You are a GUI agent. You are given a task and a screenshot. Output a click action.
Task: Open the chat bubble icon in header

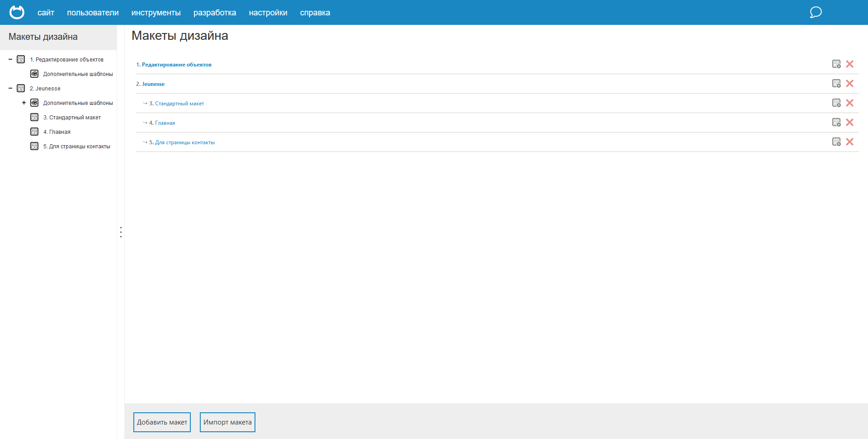coord(816,12)
